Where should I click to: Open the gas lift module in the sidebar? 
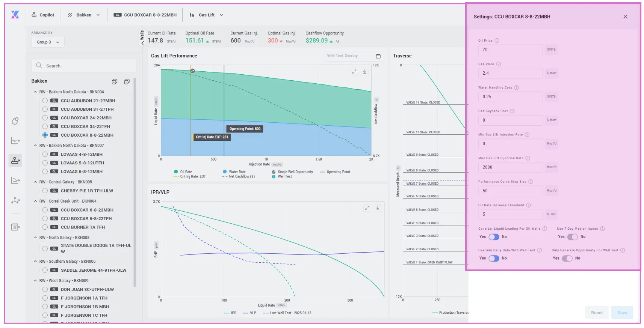tap(15, 160)
